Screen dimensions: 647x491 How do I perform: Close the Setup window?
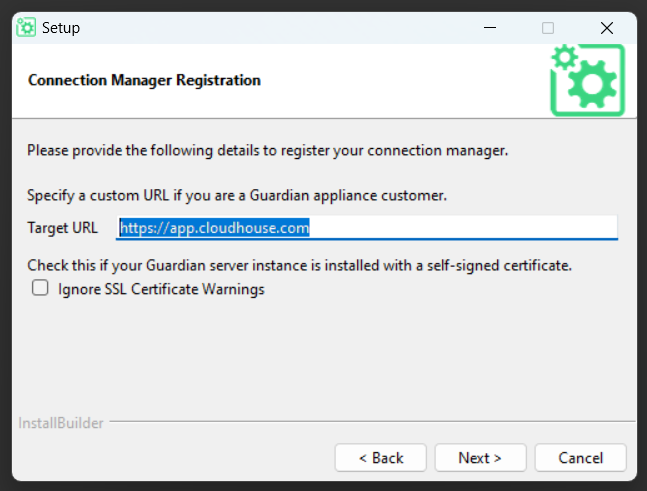click(607, 28)
